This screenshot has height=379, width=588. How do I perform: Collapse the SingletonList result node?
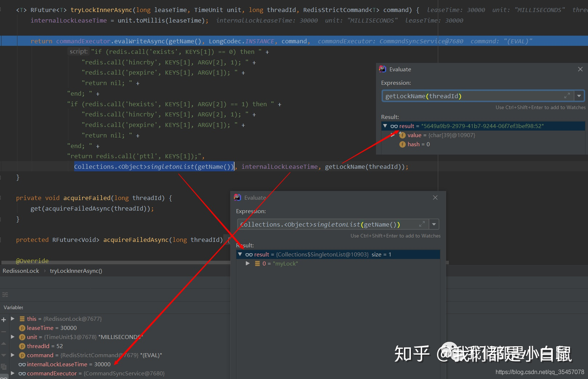click(240, 254)
